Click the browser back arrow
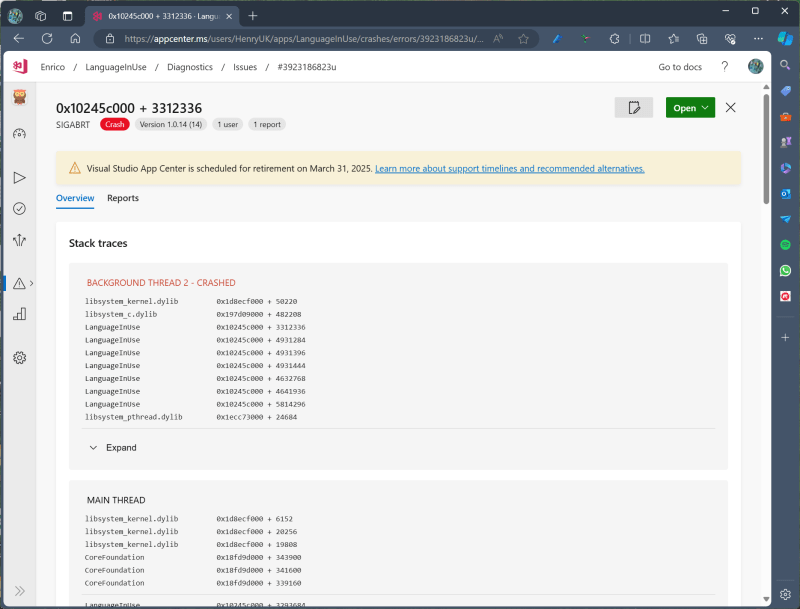800x609 pixels. (19, 39)
